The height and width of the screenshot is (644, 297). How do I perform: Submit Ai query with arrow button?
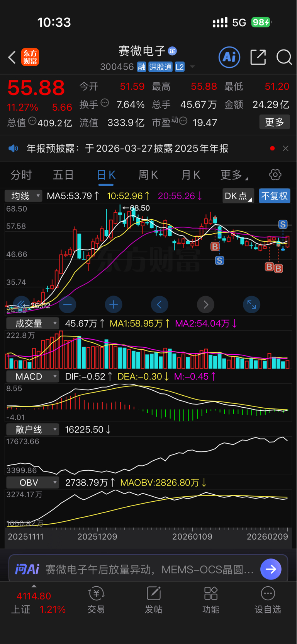tap(271, 569)
